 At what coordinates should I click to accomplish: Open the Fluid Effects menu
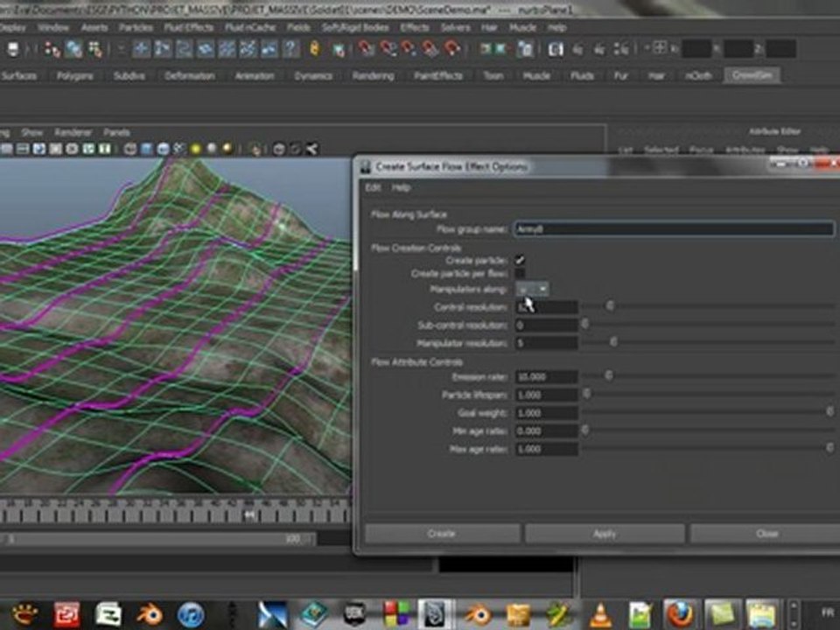pos(189,27)
